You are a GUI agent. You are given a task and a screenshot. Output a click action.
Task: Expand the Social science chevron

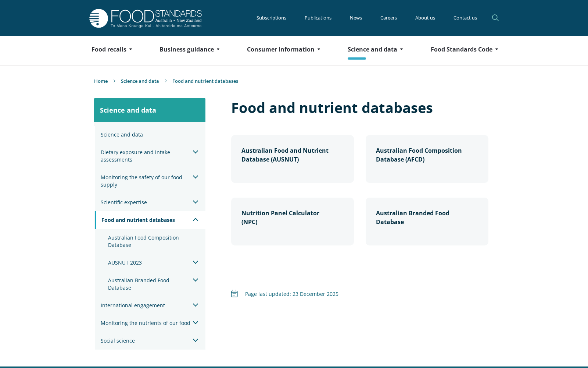pyautogui.click(x=196, y=340)
